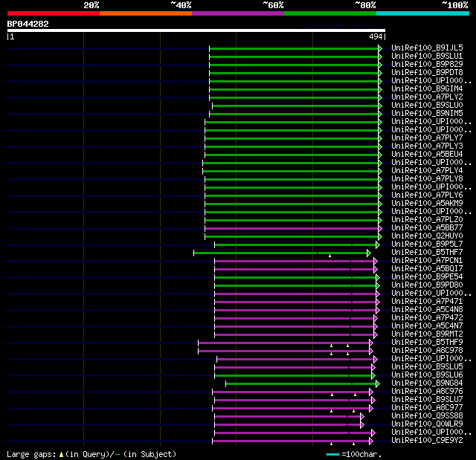Viewport: 476px width, 460px height.
Task: Open UniRef100_A8C976 label
Action: pos(427,392)
